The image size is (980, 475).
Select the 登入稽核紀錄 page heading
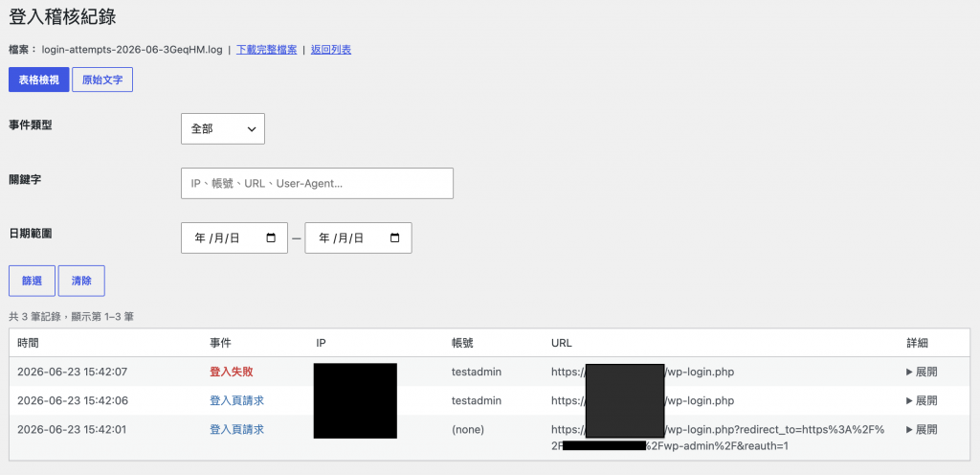(x=62, y=17)
